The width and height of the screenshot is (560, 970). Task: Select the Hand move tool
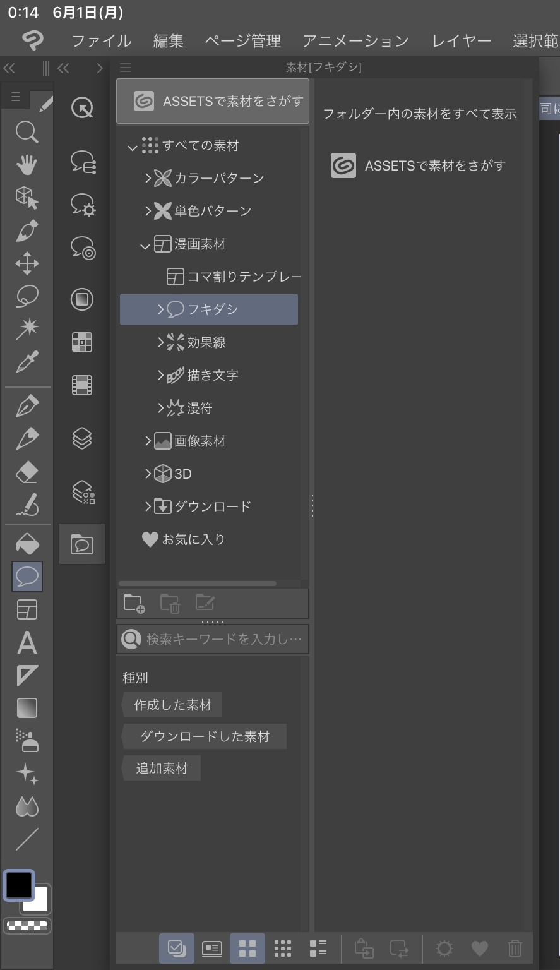27,165
